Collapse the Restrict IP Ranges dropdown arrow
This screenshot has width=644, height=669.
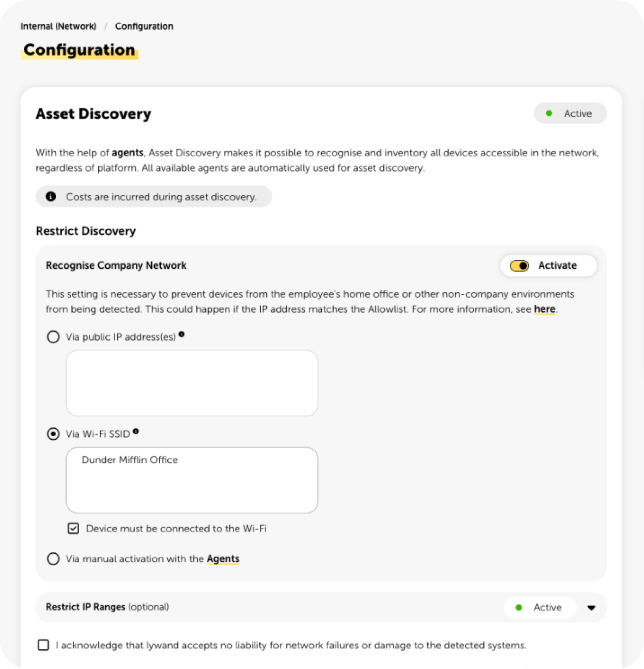(x=591, y=607)
